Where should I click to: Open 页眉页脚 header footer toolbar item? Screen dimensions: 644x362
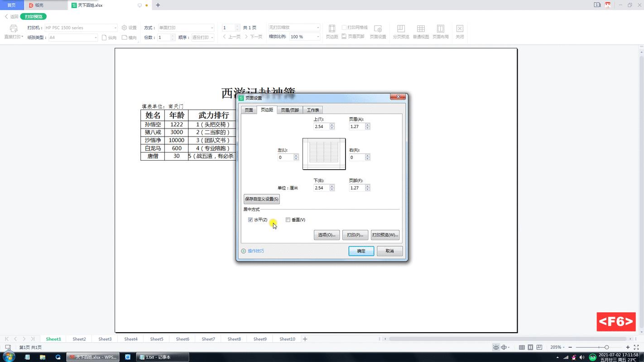coord(353,37)
